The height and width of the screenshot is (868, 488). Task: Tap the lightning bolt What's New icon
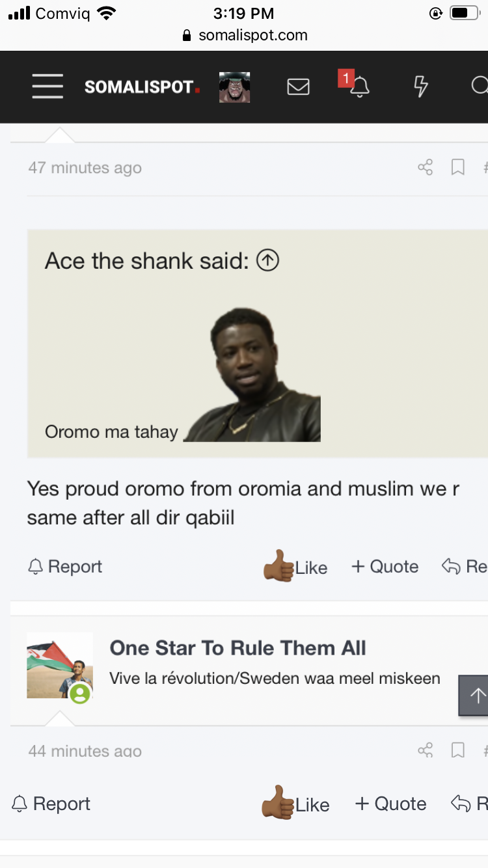(421, 87)
